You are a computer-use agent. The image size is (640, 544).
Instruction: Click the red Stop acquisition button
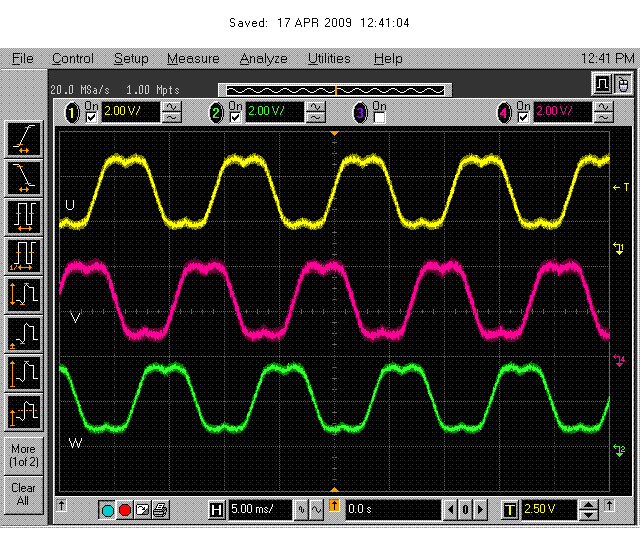tap(125, 510)
